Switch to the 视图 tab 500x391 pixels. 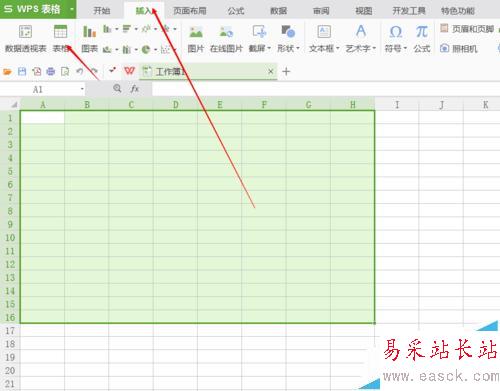pyautogui.click(x=364, y=11)
